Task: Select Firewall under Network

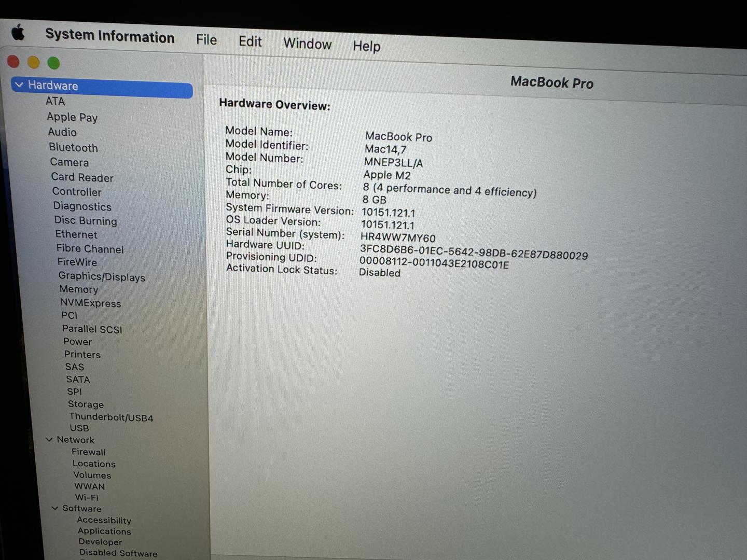Action: pyautogui.click(x=88, y=452)
